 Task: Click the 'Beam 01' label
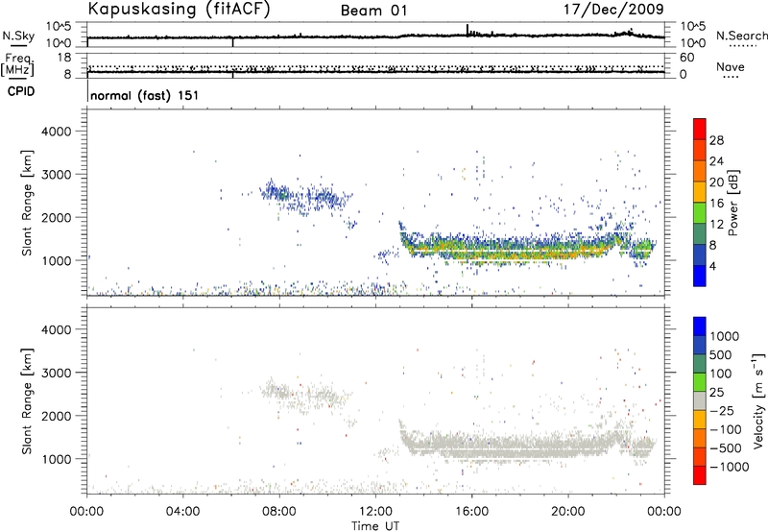(x=373, y=11)
